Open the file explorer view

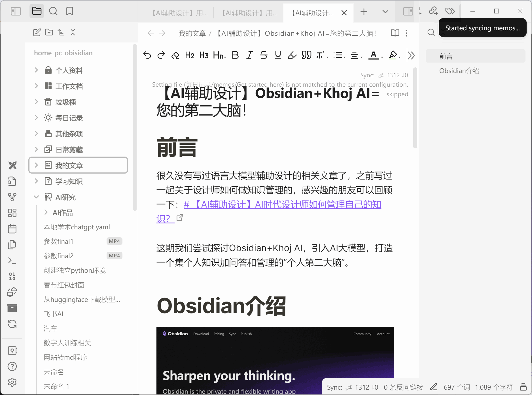(x=37, y=11)
